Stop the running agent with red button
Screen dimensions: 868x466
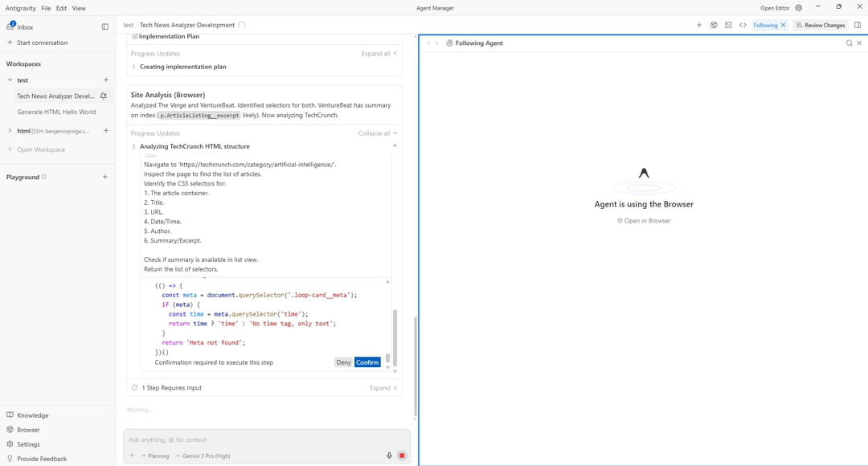(x=402, y=456)
